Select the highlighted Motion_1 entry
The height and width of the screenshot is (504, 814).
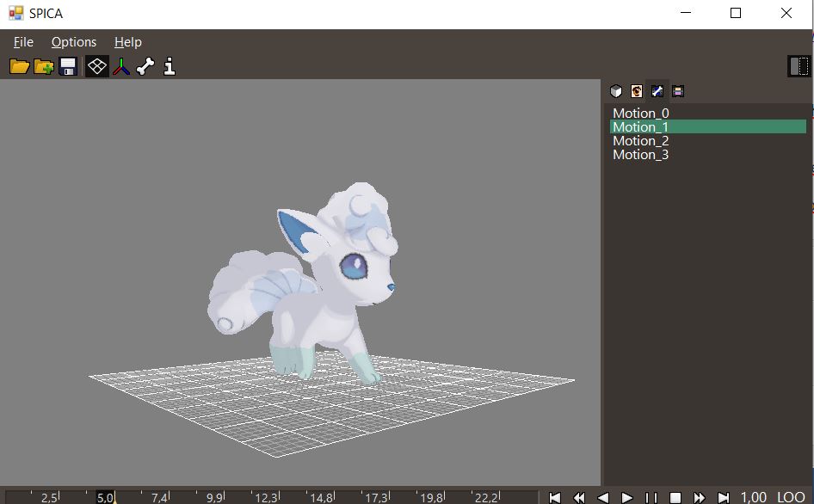pyautogui.click(x=708, y=126)
